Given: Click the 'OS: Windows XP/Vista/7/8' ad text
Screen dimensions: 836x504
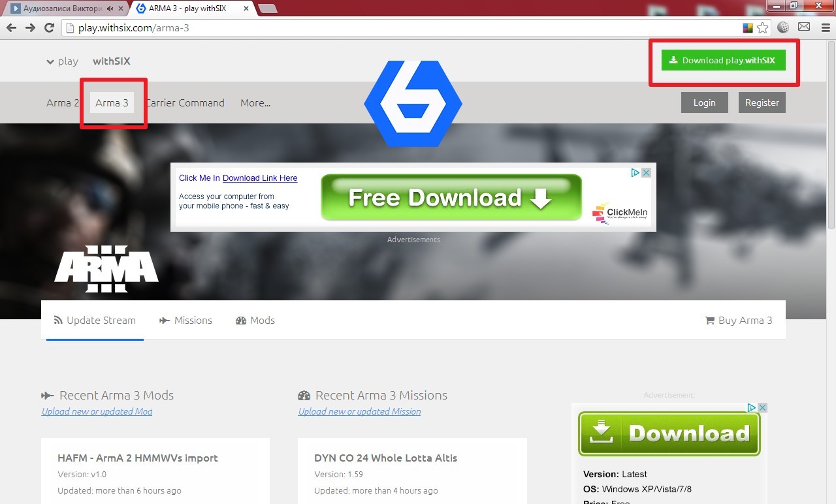Looking at the screenshot, I should point(637,489).
